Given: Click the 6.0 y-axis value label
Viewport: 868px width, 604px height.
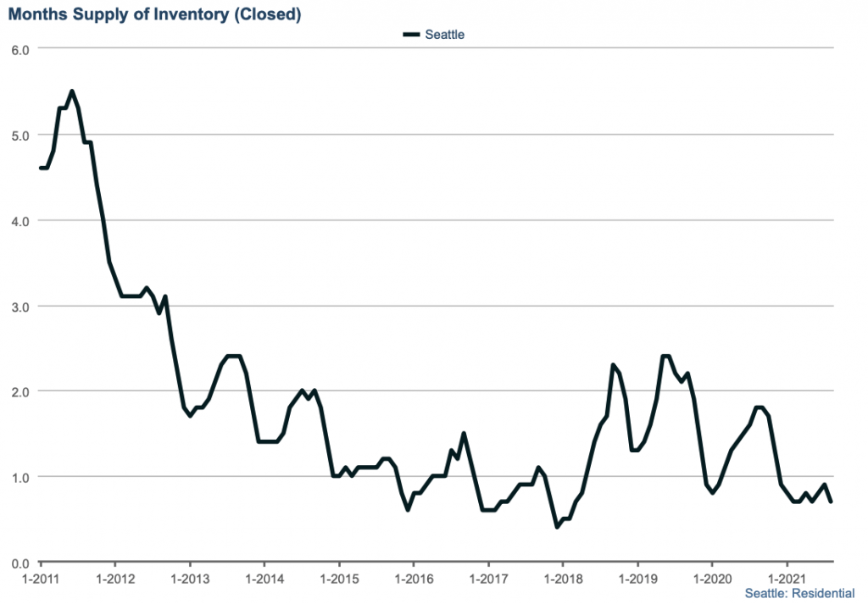Looking at the screenshot, I should pyautogui.click(x=20, y=49).
